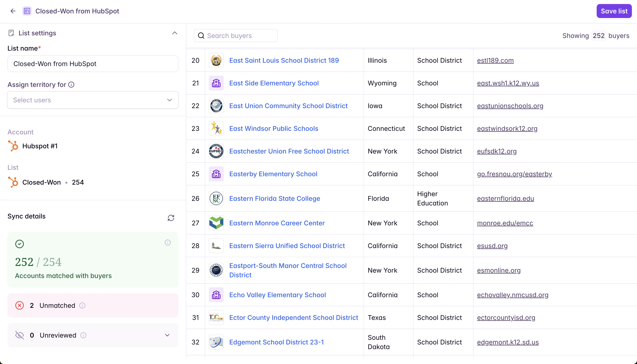
Task: Click the HubSpot icon beside Hubspot #1
Action: coord(13,146)
